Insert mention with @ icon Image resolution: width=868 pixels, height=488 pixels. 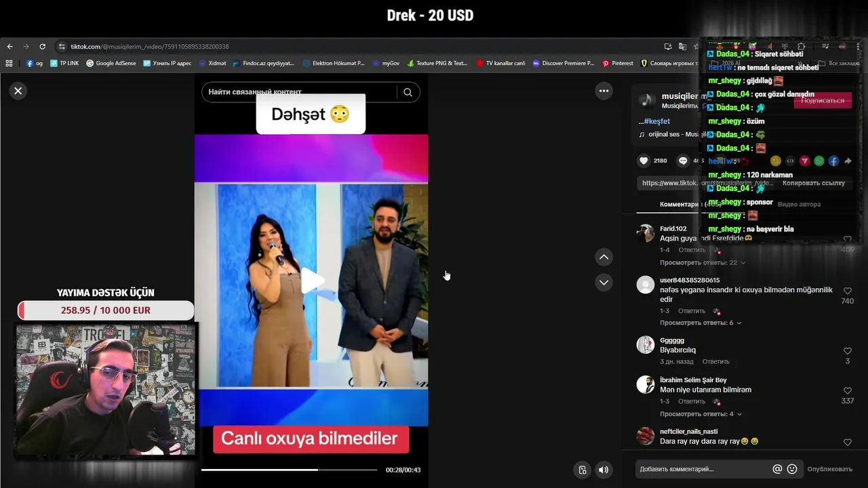pos(777,469)
